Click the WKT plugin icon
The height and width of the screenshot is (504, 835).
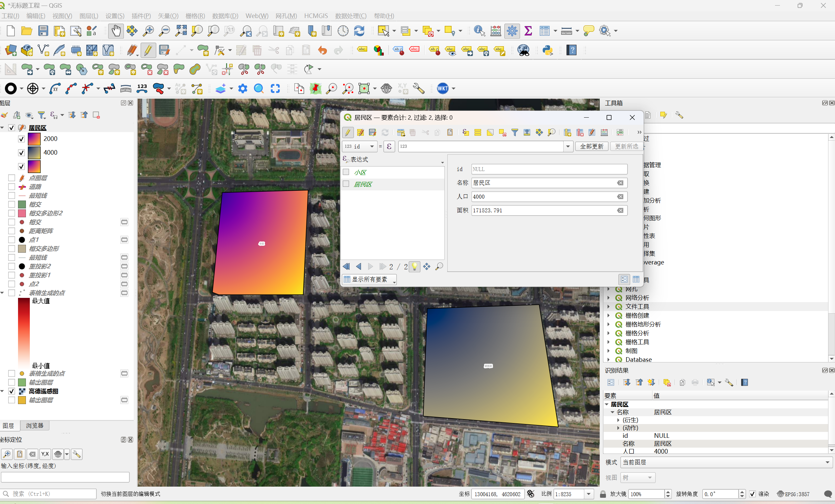point(443,88)
